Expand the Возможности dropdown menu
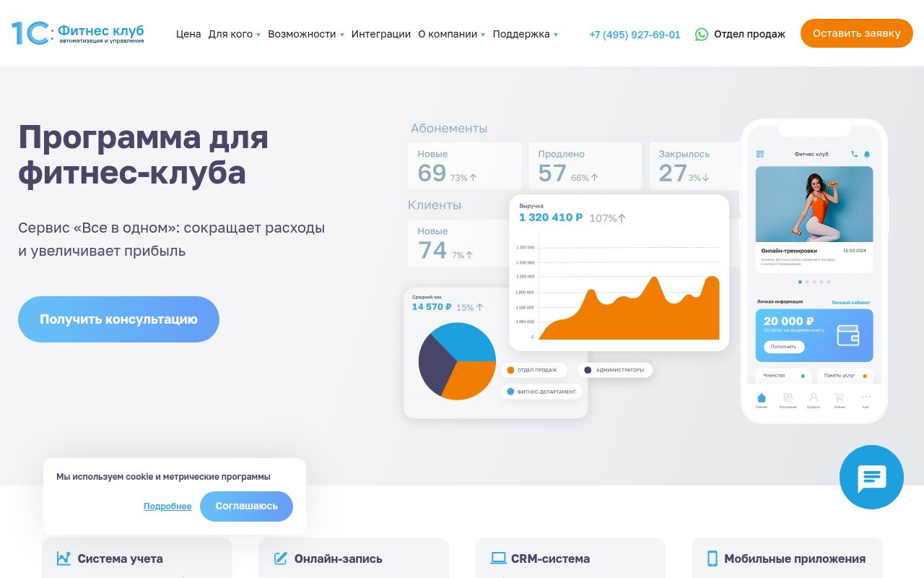 coord(305,34)
